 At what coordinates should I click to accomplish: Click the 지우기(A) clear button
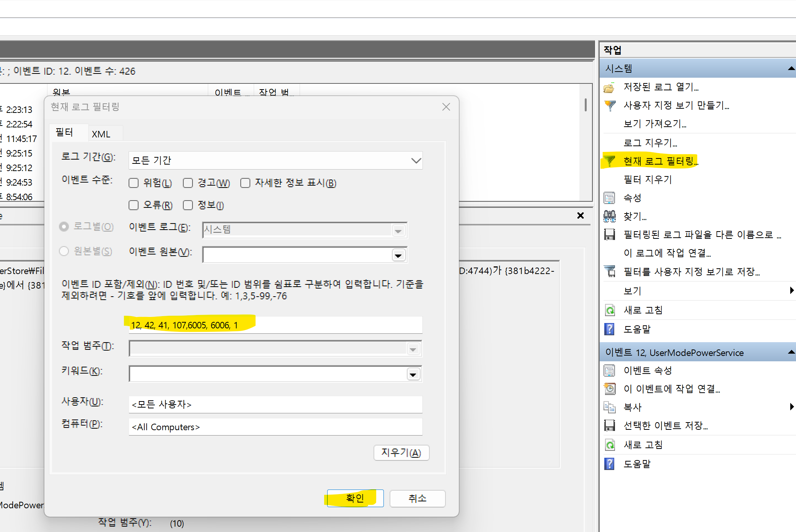pos(401,453)
